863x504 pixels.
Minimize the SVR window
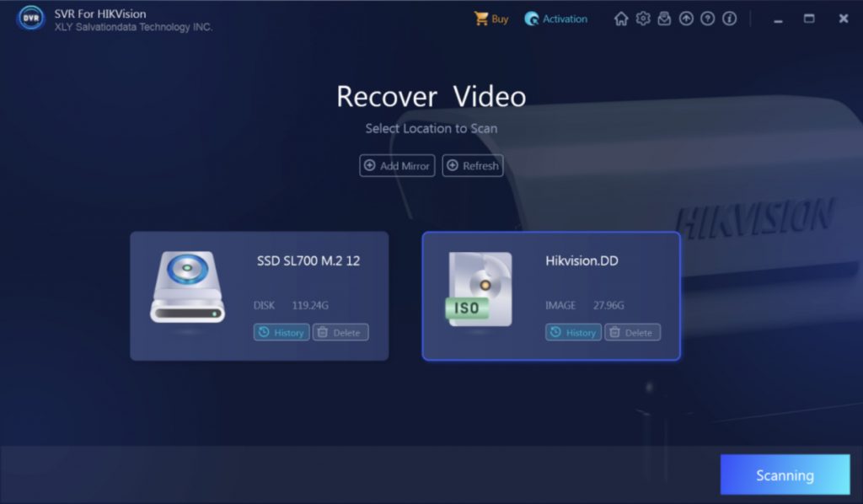(x=778, y=20)
